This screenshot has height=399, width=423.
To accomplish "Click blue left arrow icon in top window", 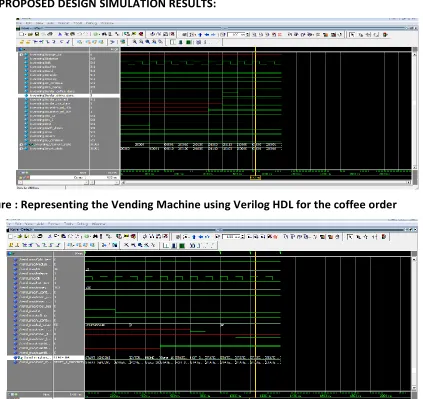I will coord(207,34).
